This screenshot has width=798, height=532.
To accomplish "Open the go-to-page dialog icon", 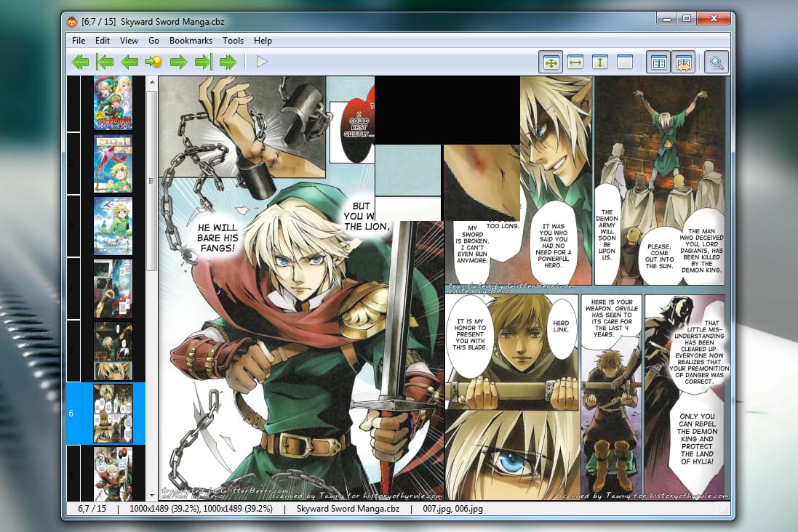I will pos(153,62).
